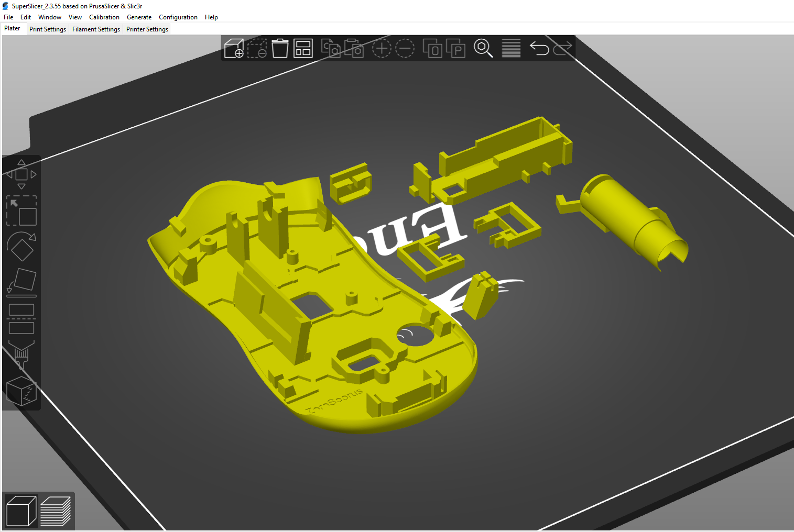Click the Paste icon in the toolbar
This screenshot has width=794, height=532.
click(x=354, y=48)
